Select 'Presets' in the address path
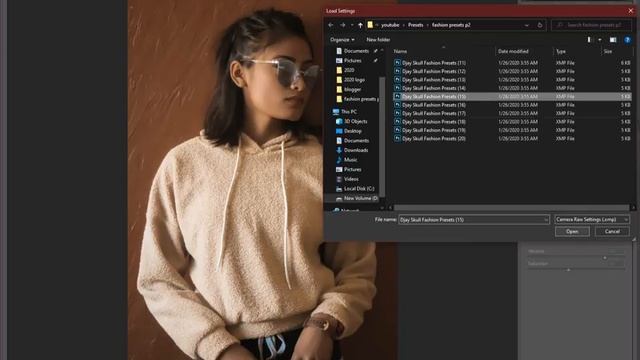Screen dimensions: 640x360 click(416, 25)
